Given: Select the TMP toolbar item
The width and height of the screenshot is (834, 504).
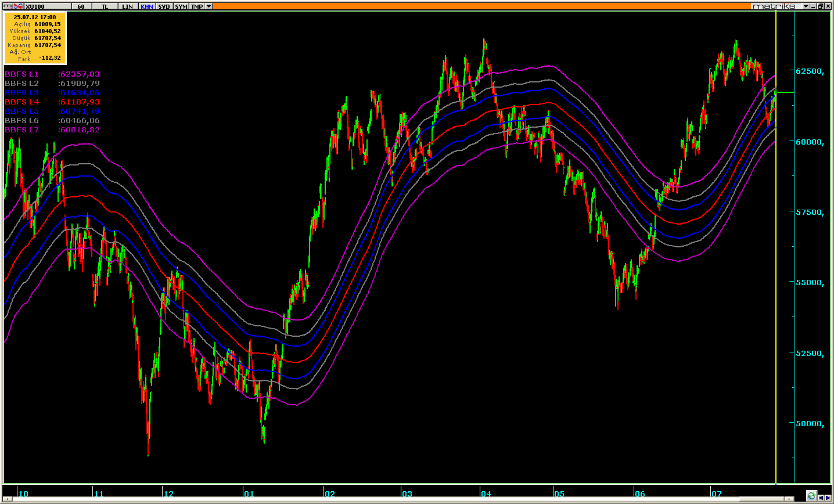Looking at the screenshot, I should [197, 6].
